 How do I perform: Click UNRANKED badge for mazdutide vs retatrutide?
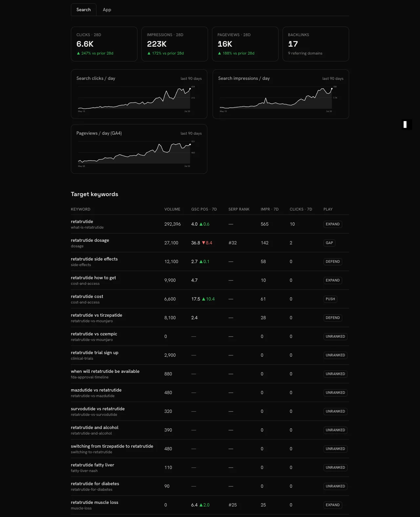coord(335,393)
